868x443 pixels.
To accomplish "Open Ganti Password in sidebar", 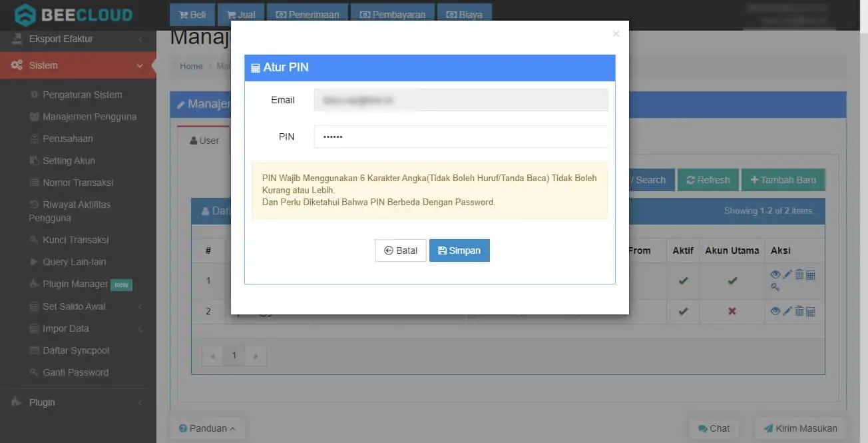I will [75, 372].
